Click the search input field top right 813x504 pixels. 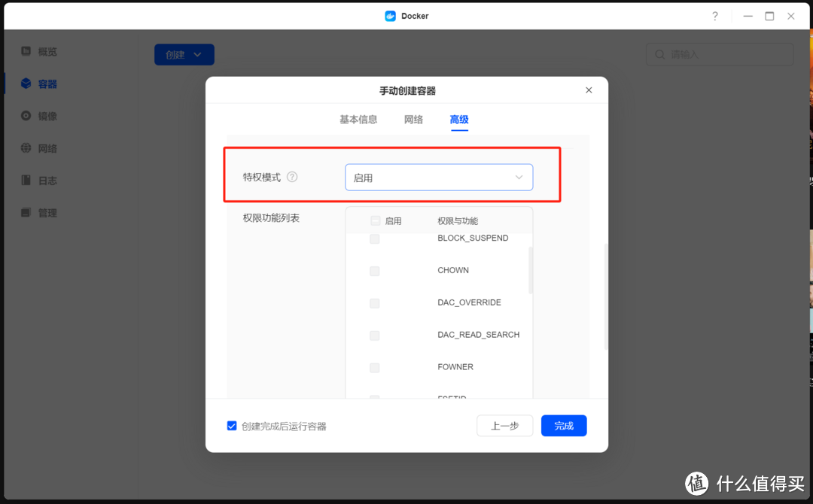(719, 54)
